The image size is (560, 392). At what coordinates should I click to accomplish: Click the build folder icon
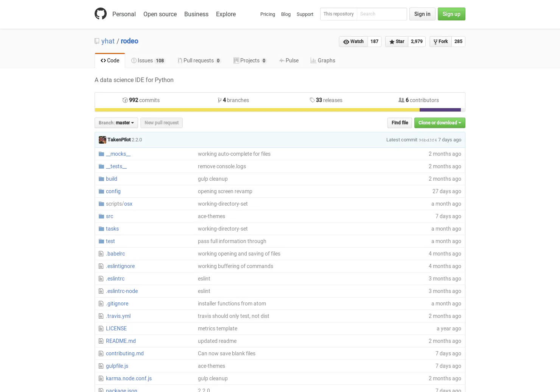point(101,179)
